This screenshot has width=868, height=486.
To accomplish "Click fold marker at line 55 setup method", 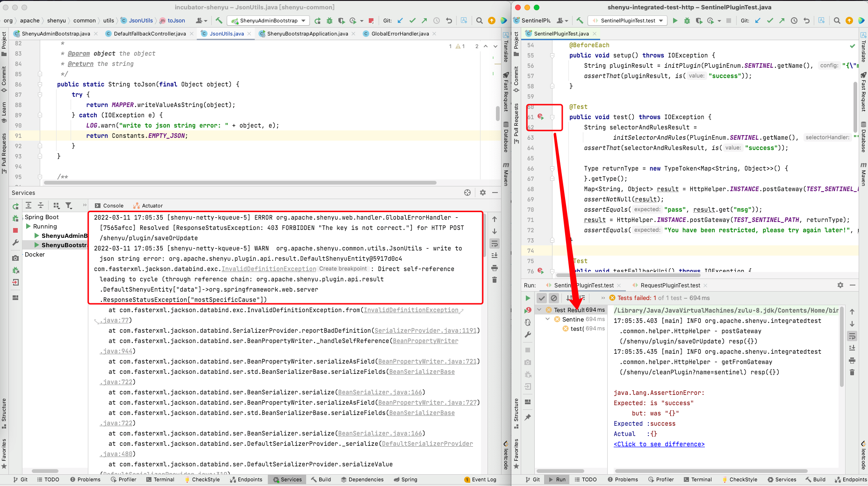I will tap(552, 56).
